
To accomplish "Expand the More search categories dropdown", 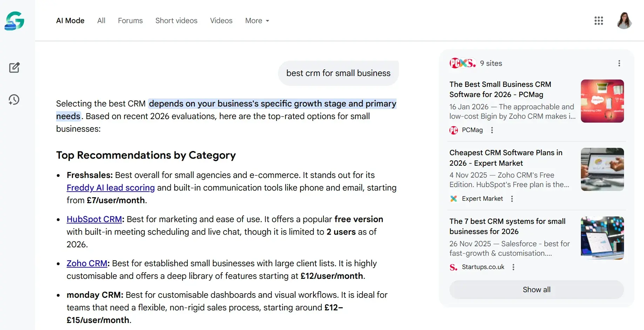I will click(257, 21).
